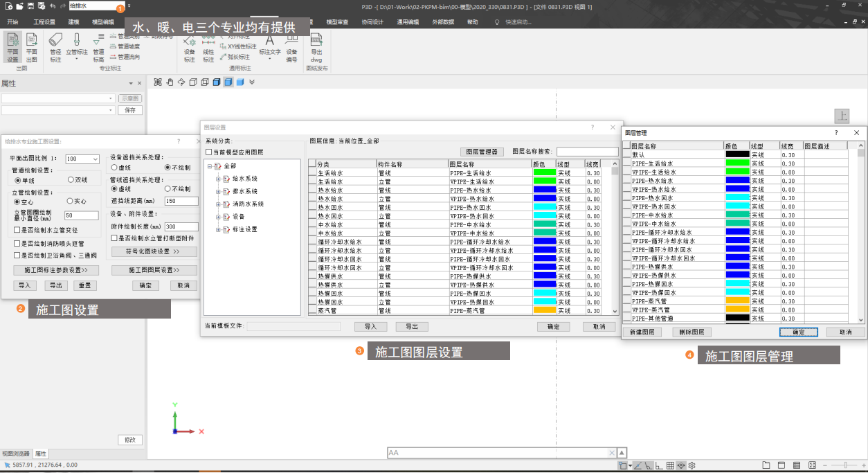Select the pan hand tool in view toolbar
868x473 pixels.
pyautogui.click(x=169, y=82)
